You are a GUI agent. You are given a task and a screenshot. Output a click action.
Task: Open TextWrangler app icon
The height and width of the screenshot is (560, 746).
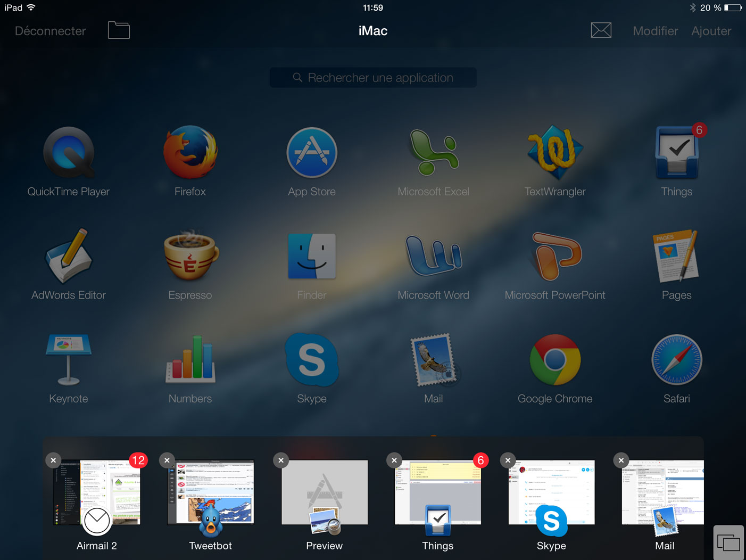point(555,152)
